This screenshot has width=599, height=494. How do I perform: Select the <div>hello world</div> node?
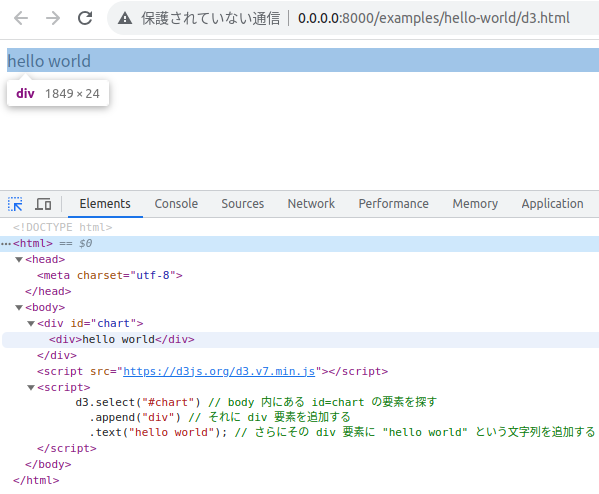click(x=121, y=340)
